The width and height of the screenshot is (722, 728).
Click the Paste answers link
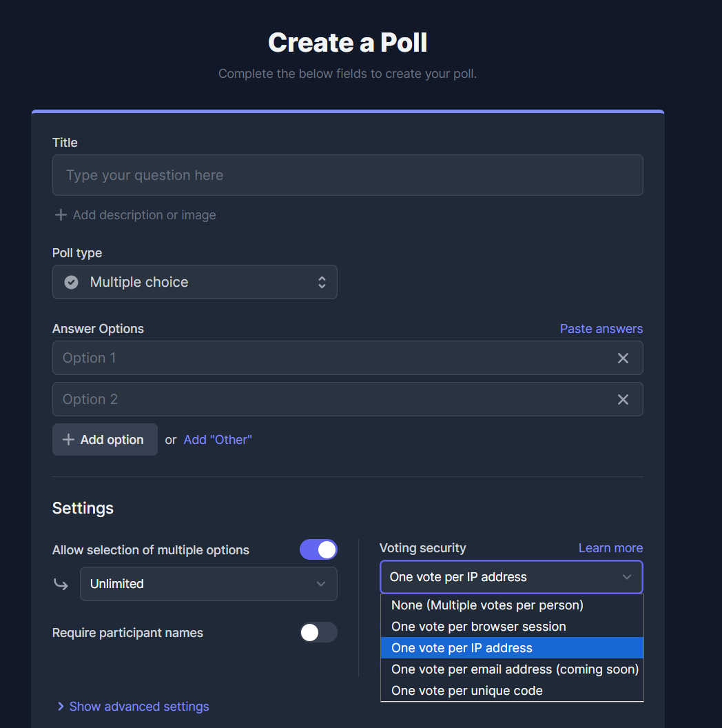(x=601, y=329)
